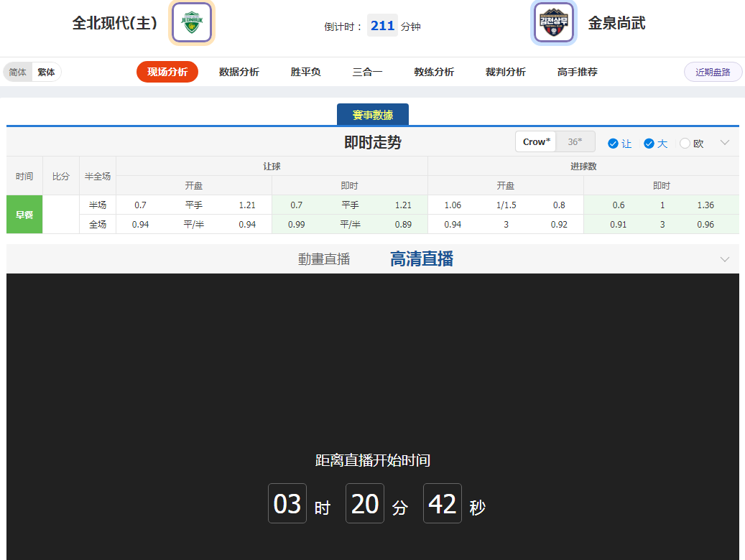
Task: Switch language to 简体
Action: tap(18, 72)
